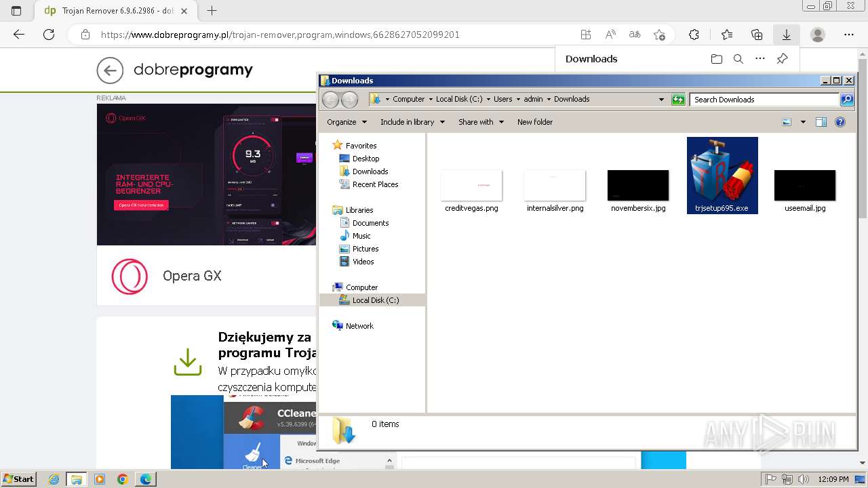Select Downloads in navigation pane
The height and width of the screenshot is (488, 868).
[x=370, y=171]
